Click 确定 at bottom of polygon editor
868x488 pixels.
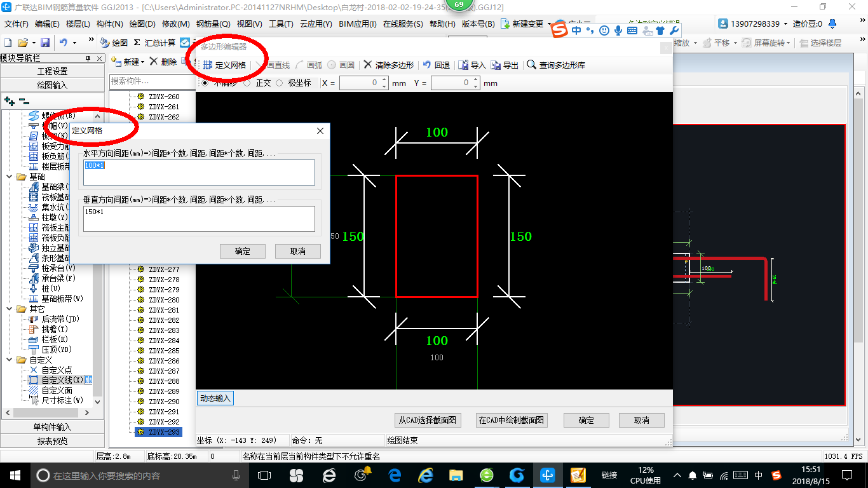587,420
